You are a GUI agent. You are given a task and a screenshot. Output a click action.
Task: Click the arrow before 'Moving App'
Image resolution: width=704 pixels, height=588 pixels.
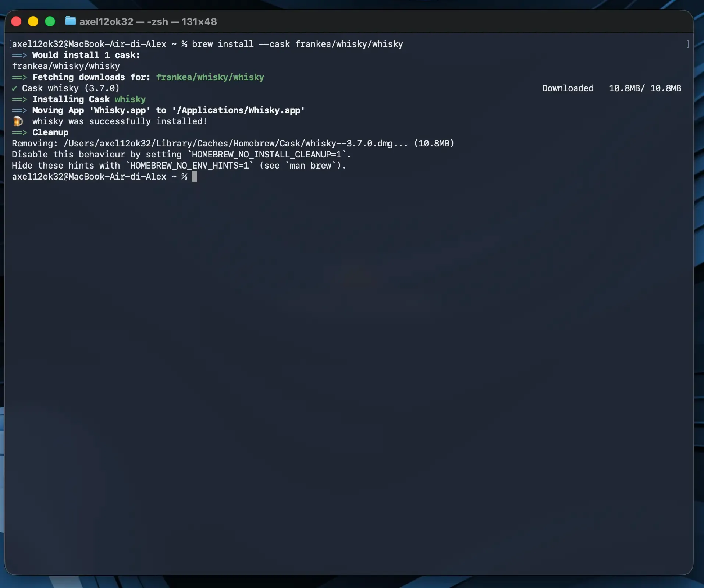(x=19, y=110)
